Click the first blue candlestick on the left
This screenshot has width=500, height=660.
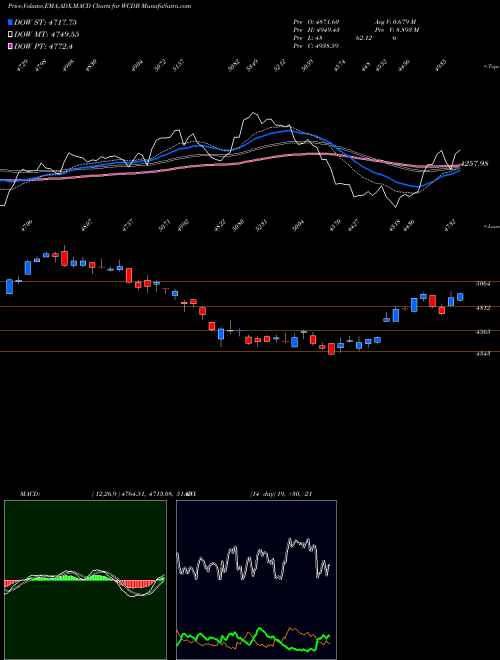(9, 286)
